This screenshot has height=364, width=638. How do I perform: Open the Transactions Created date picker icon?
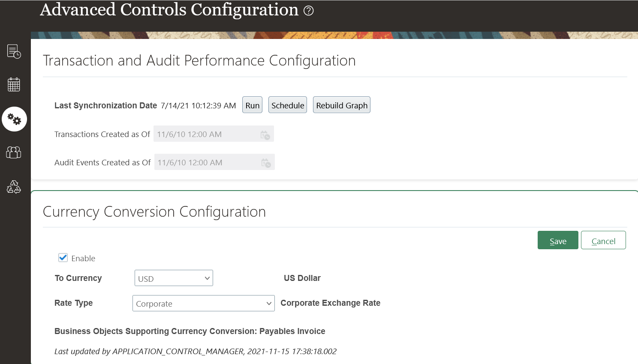(x=265, y=135)
